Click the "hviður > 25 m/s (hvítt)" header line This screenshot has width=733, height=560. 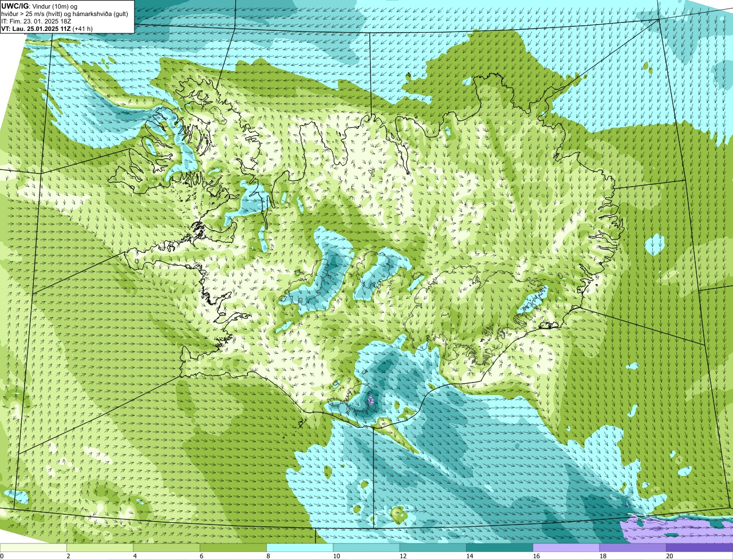(64, 13)
